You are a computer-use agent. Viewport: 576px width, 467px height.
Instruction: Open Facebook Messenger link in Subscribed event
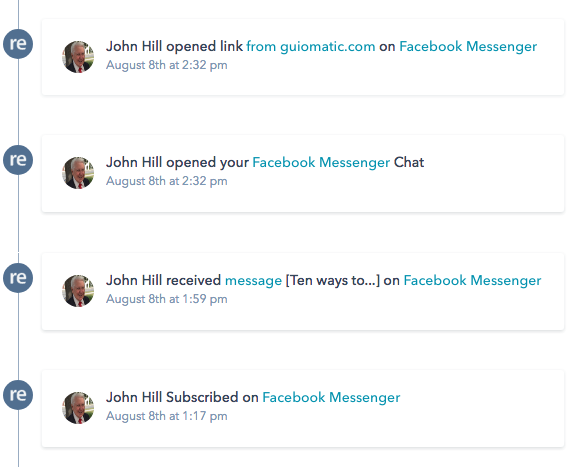tap(331, 398)
